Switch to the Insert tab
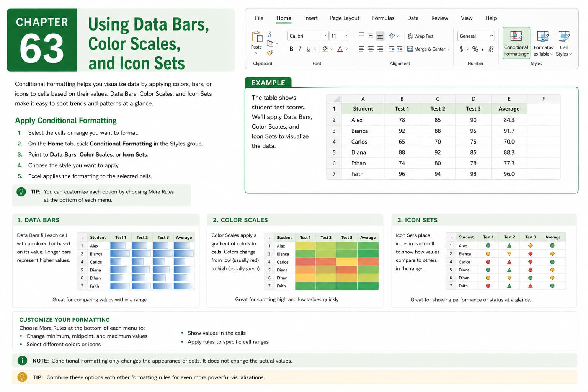Image resolution: width=588 pixels, height=392 pixels. click(x=311, y=18)
